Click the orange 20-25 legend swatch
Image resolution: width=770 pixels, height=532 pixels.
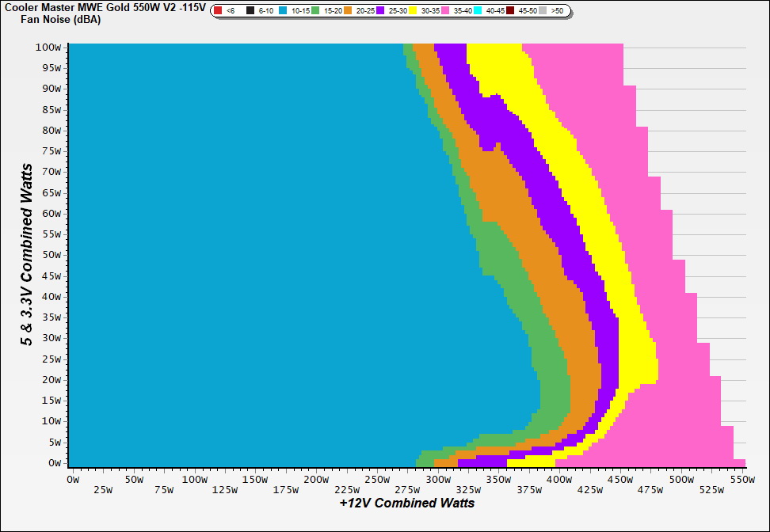coord(348,11)
